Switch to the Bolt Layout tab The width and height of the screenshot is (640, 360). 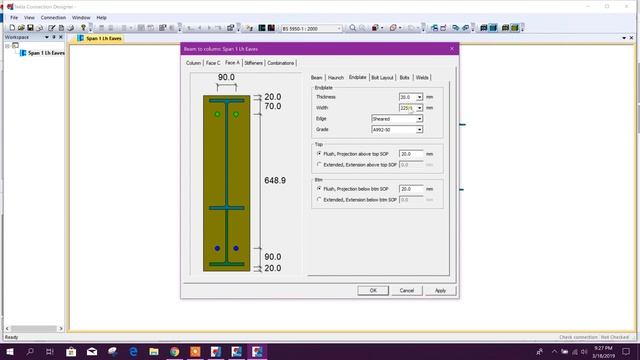382,78
